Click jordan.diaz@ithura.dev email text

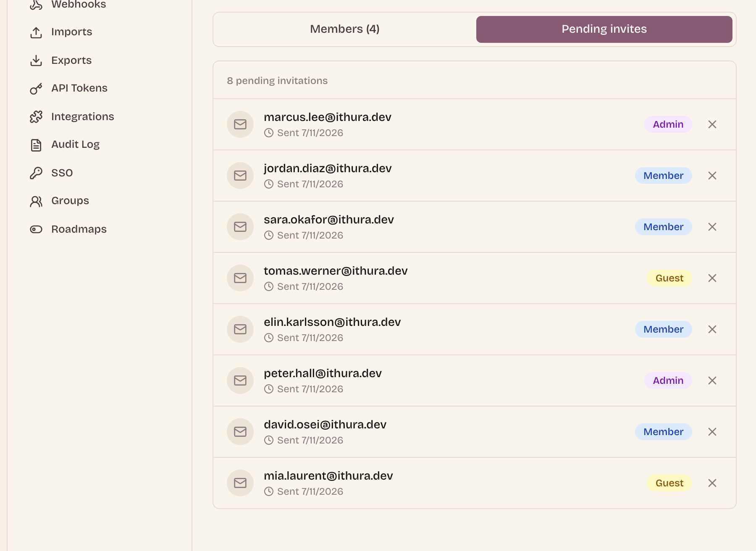pyautogui.click(x=328, y=168)
